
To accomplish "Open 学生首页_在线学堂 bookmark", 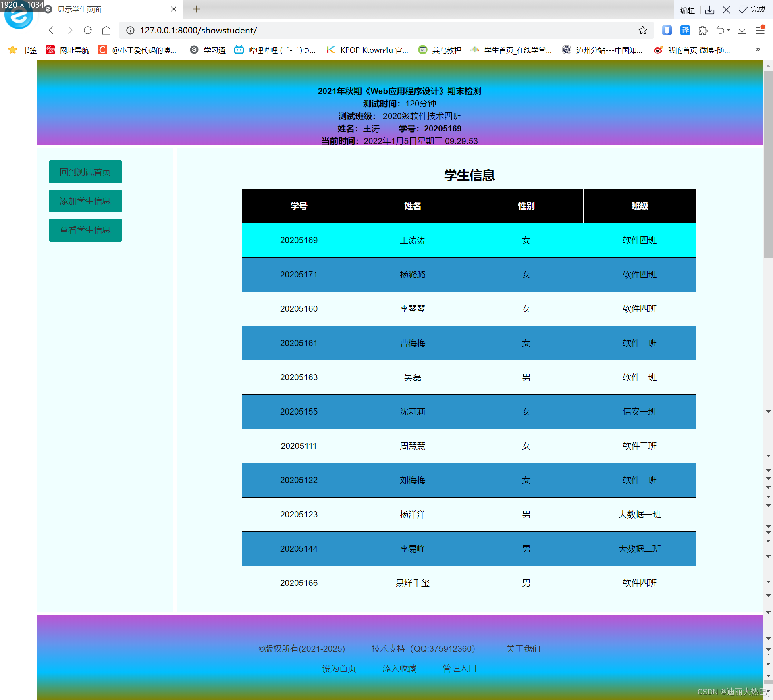I will [511, 50].
